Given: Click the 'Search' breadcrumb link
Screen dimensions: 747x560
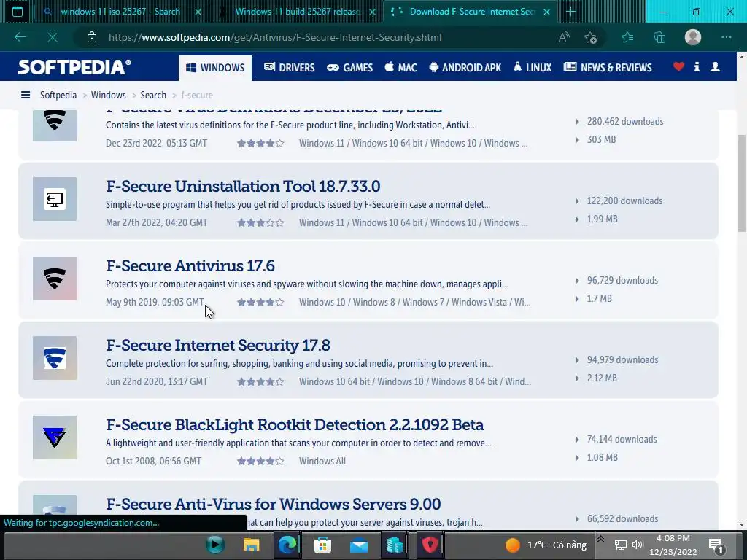Looking at the screenshot, I should coord(153,96).
